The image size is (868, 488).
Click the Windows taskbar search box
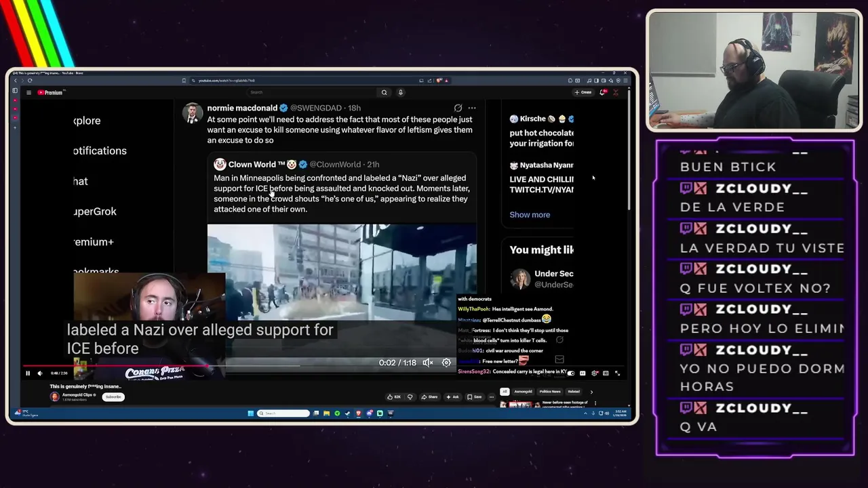[x=283, y=413]
